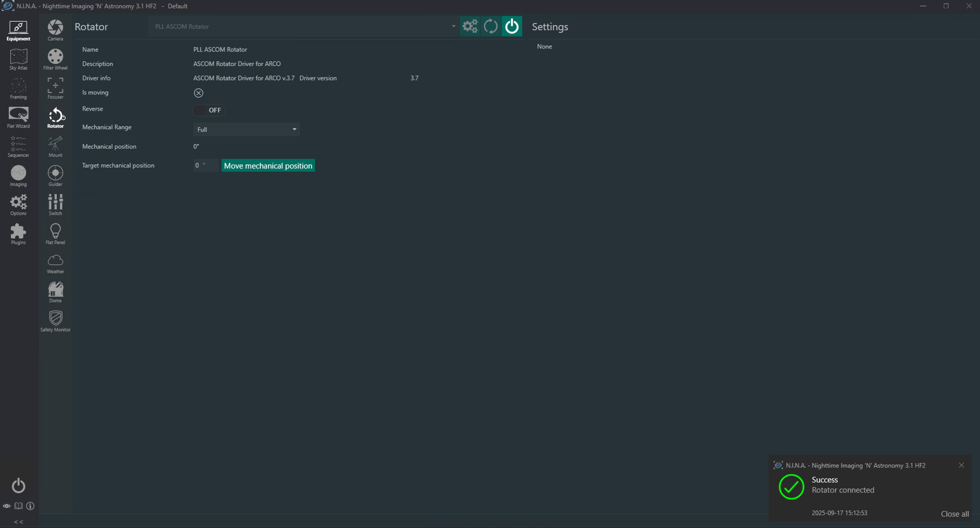Open the Sky Atlas section

tap(19, 59)
